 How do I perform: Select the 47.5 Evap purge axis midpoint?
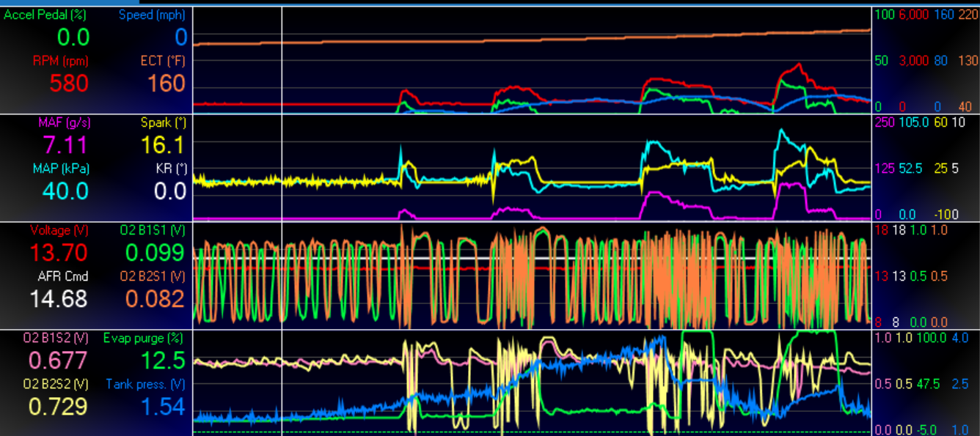click(x=929, y=383)
